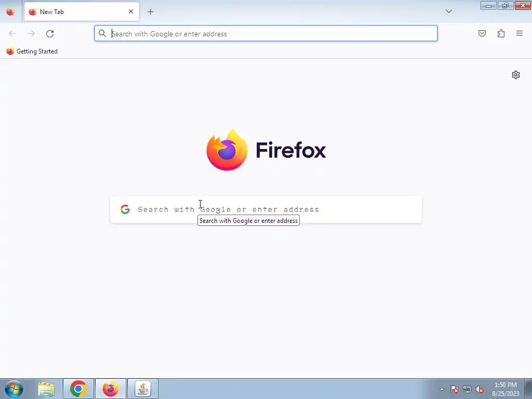Open Windows Explorer from the taskbar
Viewport: 532px width, 399px height.
[46, 389]
